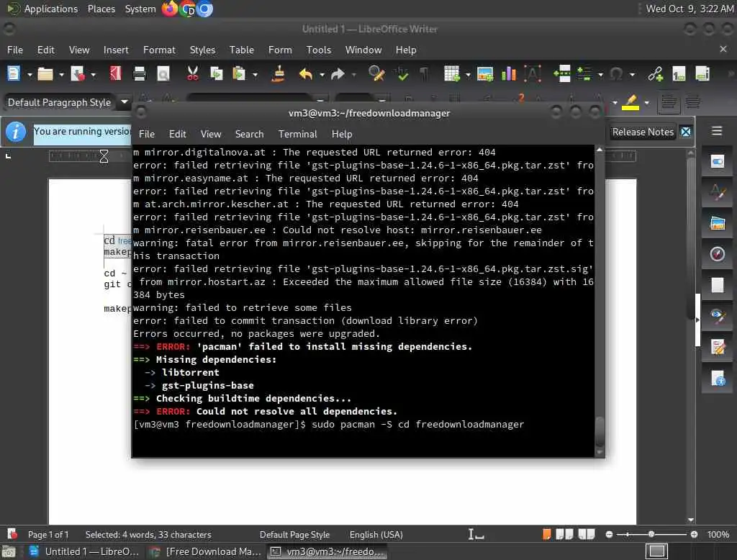The image size is (737, 560).
Task: Click the Redo arrow icon
Action: 338,74
